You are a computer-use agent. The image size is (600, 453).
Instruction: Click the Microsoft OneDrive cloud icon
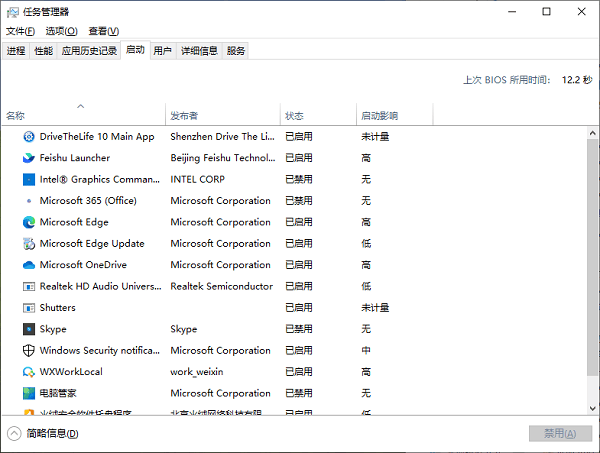pos(29,265)
